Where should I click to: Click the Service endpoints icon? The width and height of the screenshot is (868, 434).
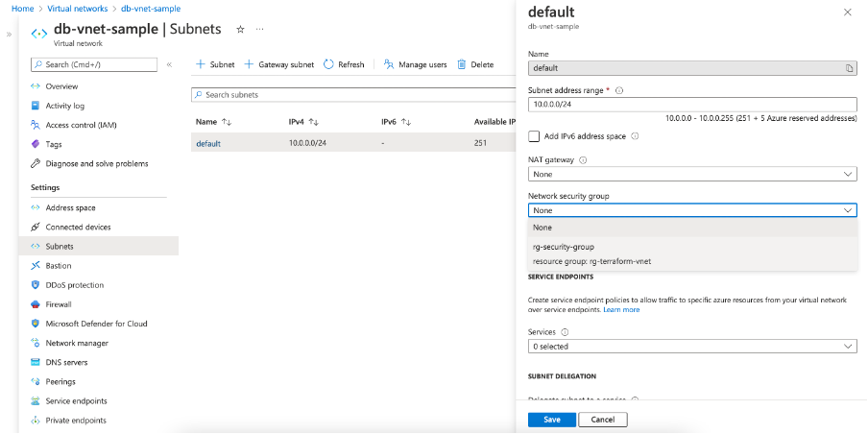pos(36,401)
